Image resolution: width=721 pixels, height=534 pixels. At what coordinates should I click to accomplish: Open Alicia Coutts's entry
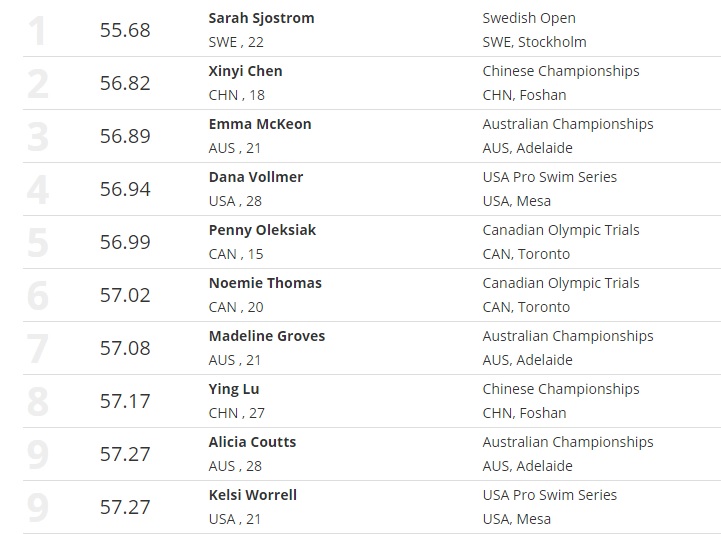[252, 442]
